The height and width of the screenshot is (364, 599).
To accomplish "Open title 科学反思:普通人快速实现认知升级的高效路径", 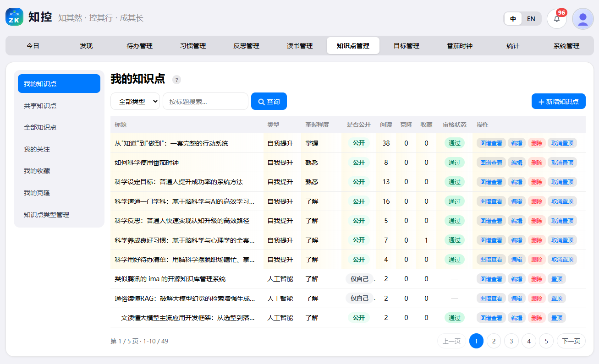I will coord(182,221).
